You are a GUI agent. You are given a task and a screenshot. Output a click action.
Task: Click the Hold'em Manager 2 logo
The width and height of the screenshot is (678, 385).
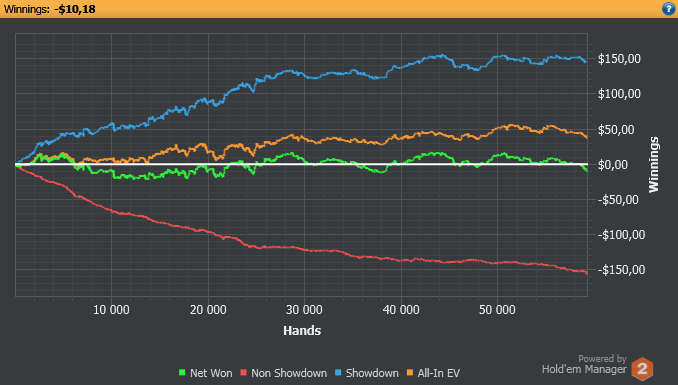(x=642, y=369)
